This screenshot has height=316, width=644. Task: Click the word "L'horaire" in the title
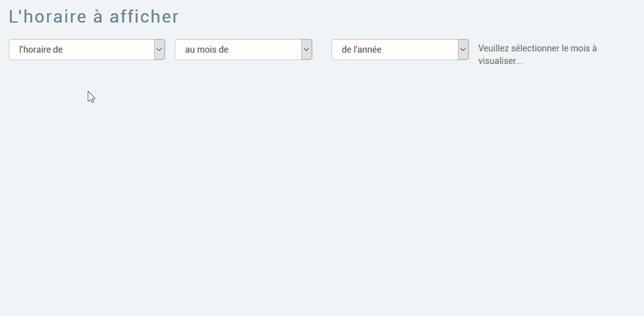[48, 17]
